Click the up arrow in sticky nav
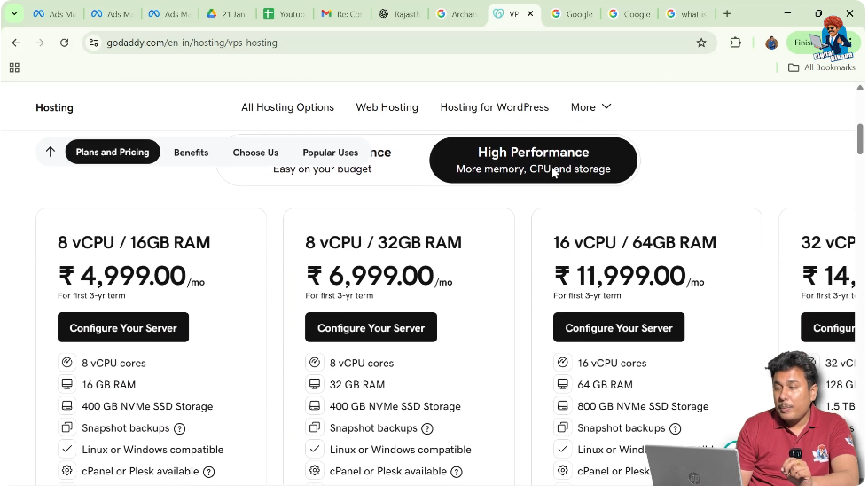Viewport: 868px width, 486px height. [x=51, y=152]
